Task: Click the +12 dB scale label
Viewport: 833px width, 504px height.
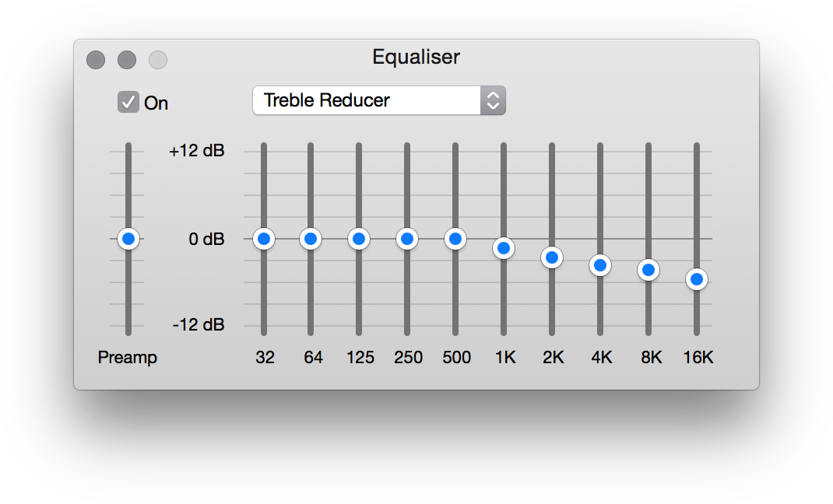Action: click(196, 151)
